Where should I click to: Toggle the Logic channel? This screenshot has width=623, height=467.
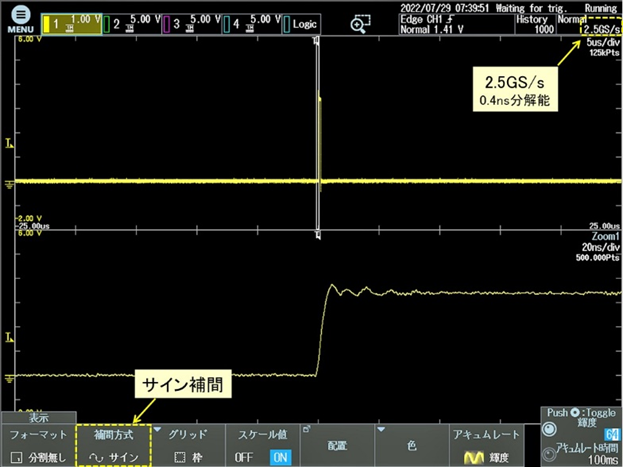click(302, 24)
